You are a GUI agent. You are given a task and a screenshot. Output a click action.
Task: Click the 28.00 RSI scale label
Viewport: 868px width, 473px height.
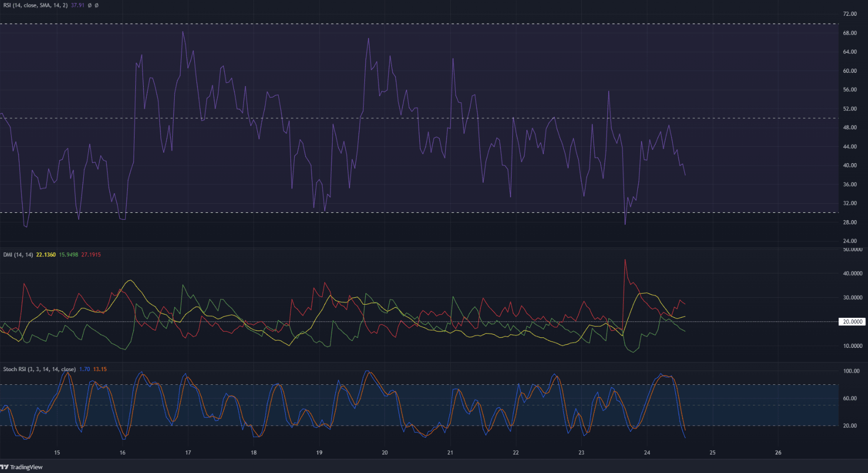point(850,222)
